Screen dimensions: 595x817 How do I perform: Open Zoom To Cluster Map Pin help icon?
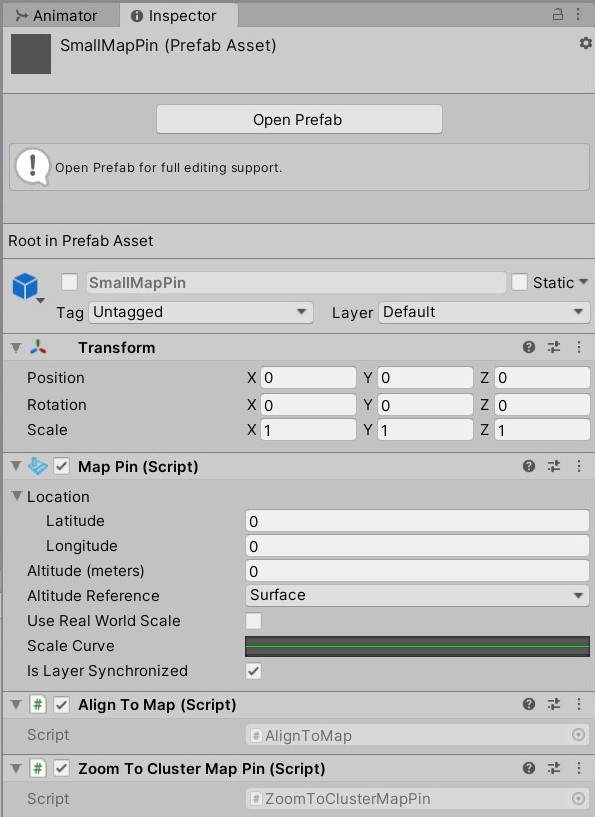click(x=528, y=768)
